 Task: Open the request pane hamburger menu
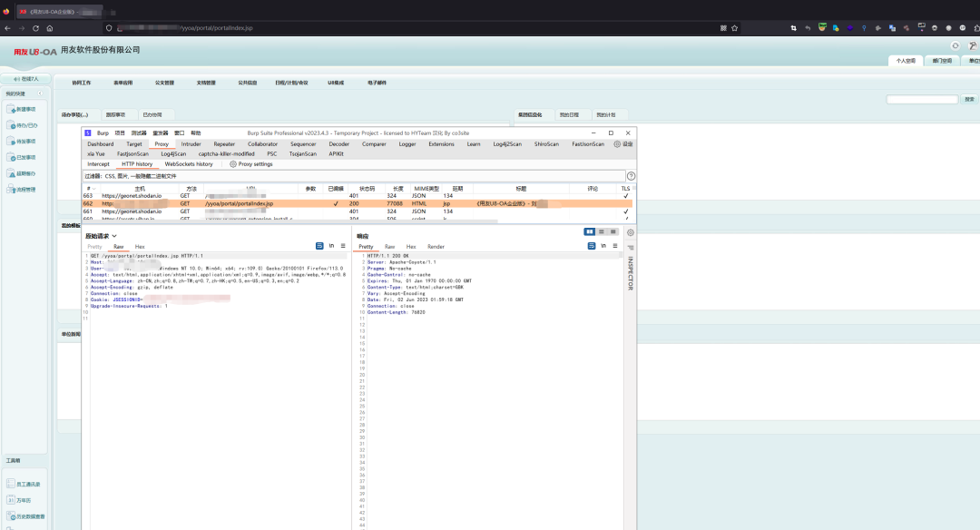(343, 246)
